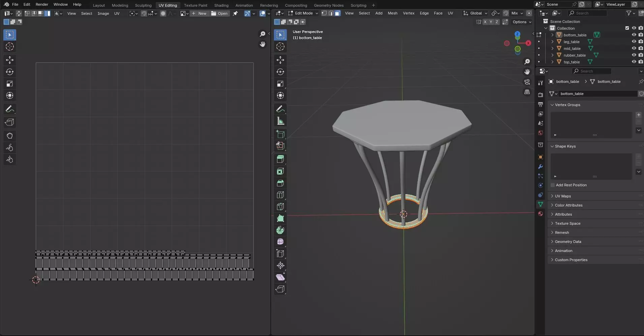Select the Knife tool
The height and width of the screenshot is (336, 644).
tap(280, 207)
